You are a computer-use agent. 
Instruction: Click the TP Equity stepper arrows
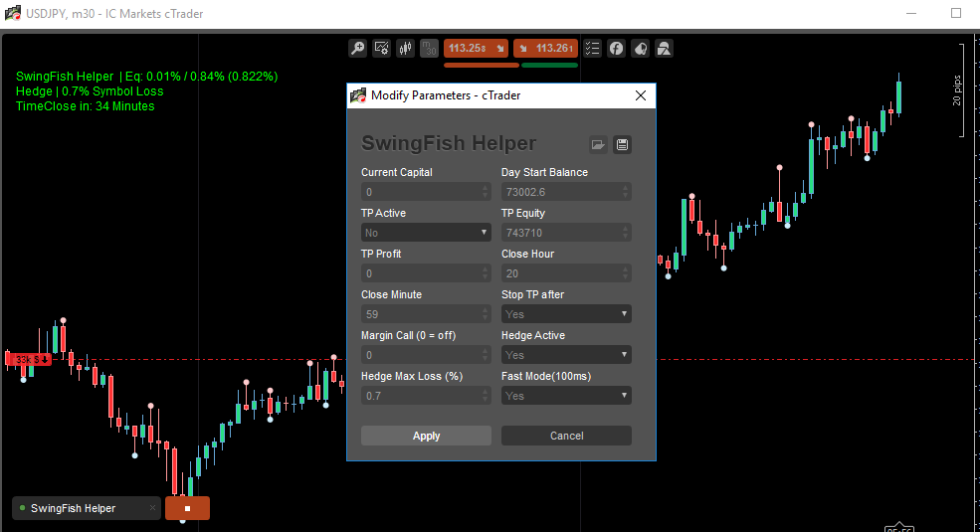(x=625, y=233)
